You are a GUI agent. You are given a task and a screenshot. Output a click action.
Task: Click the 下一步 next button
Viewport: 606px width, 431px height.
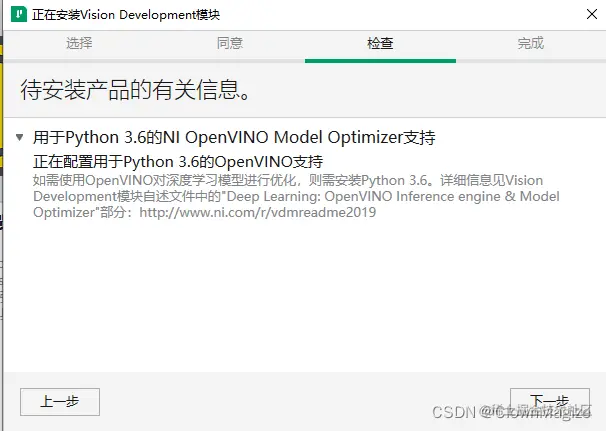550,402
